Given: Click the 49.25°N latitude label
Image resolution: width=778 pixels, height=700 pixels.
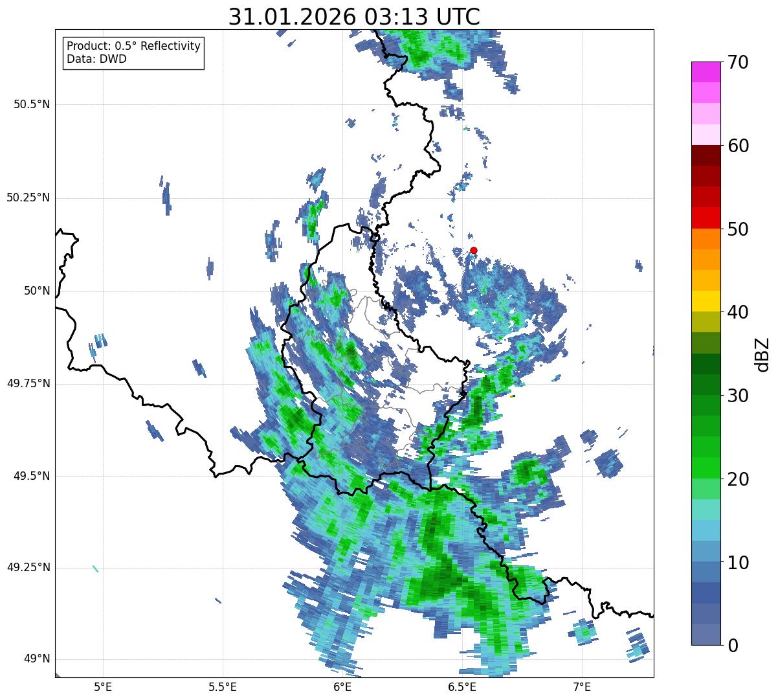Looking at the screenshot, I should coord(28,568).
